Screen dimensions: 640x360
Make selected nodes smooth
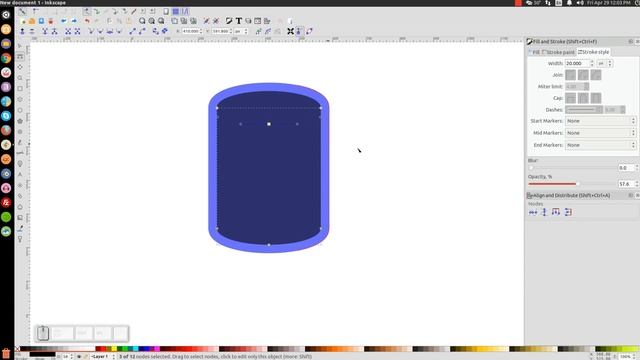100,31
